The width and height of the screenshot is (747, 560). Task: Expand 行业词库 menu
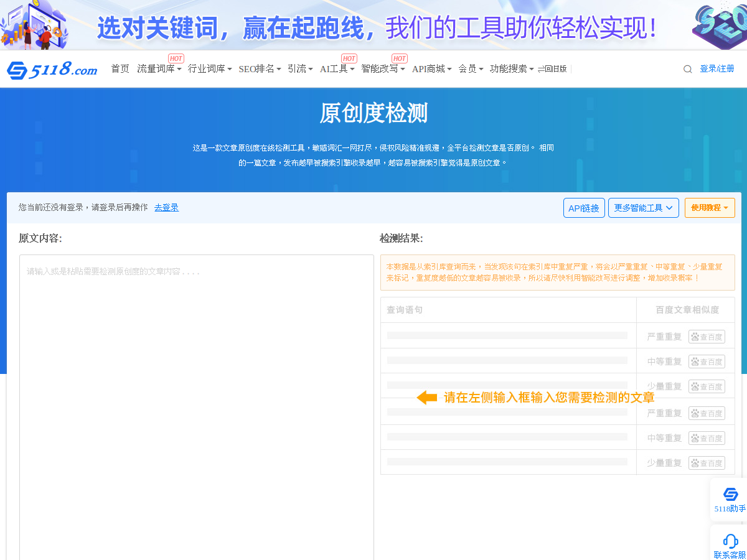[210, 69]
